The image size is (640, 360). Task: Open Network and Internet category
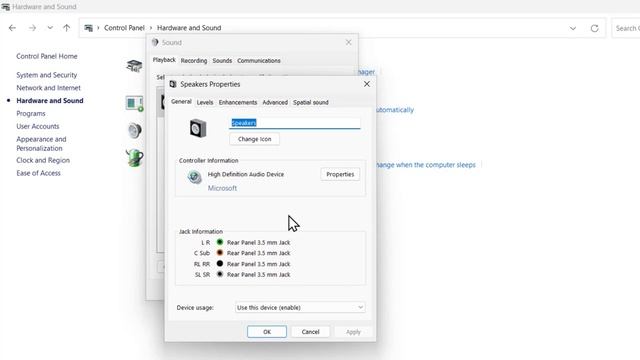coord(48,88)
